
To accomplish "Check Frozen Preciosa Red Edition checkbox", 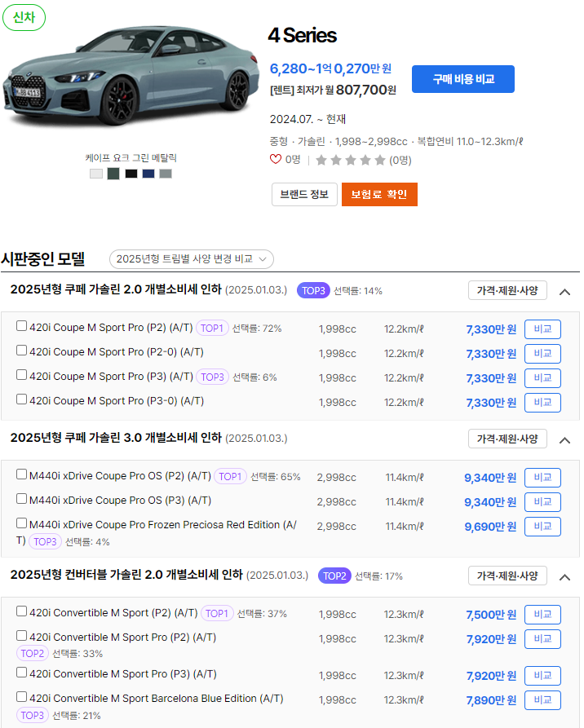I will coord(21,523).
